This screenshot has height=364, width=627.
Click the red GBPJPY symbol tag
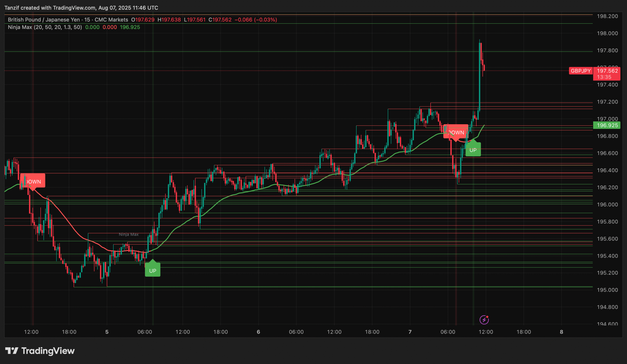[581, 71]
